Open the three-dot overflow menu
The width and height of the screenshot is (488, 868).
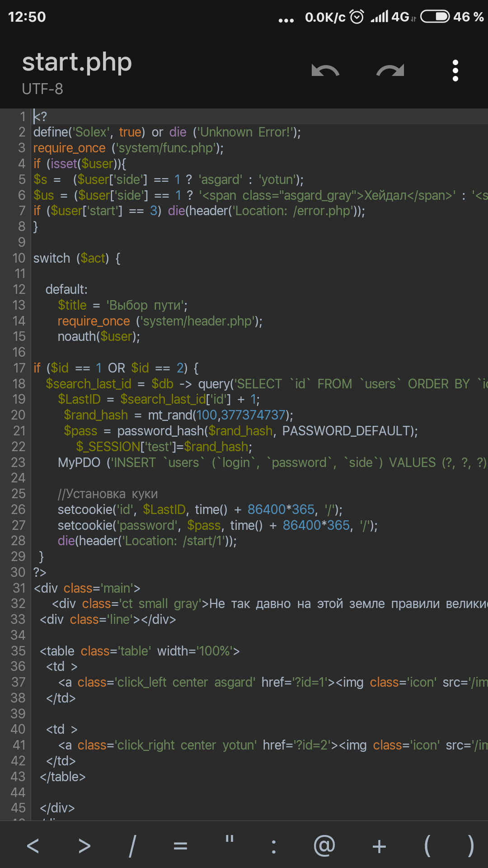tap(455, 71)
